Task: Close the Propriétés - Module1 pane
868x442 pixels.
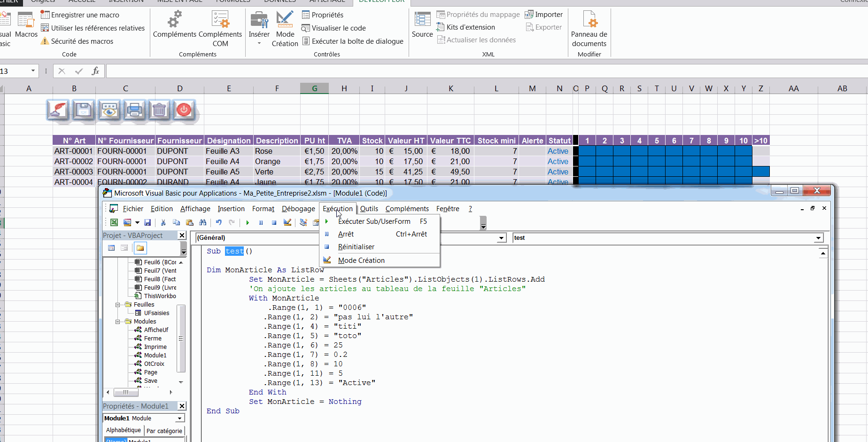Action: click(182, 406)
